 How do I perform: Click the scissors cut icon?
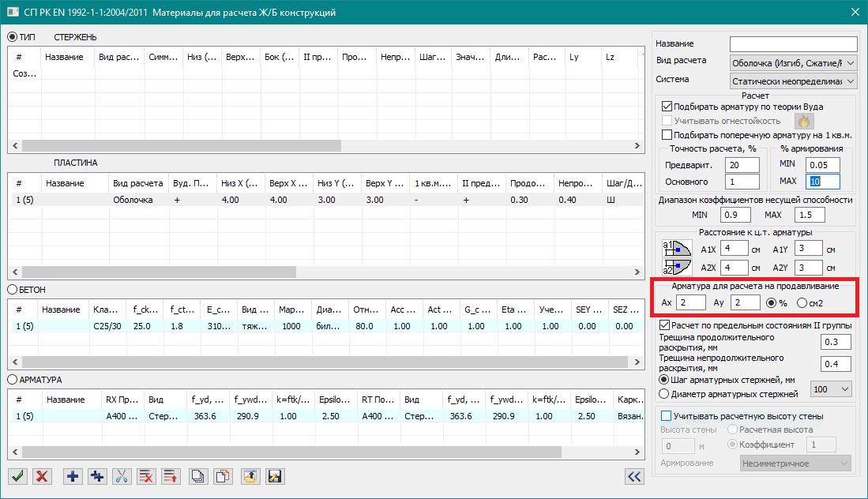tap(122, 476)
